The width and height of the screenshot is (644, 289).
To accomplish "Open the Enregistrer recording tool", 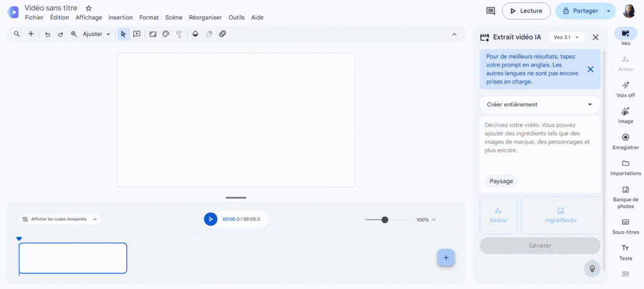I will coord(626,141).
